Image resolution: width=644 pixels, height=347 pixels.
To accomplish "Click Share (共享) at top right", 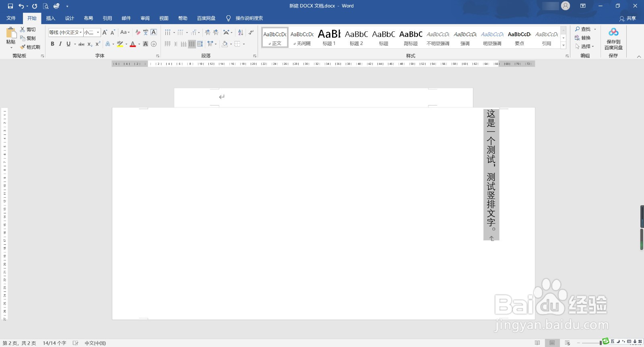I will [x=627, y=19].
